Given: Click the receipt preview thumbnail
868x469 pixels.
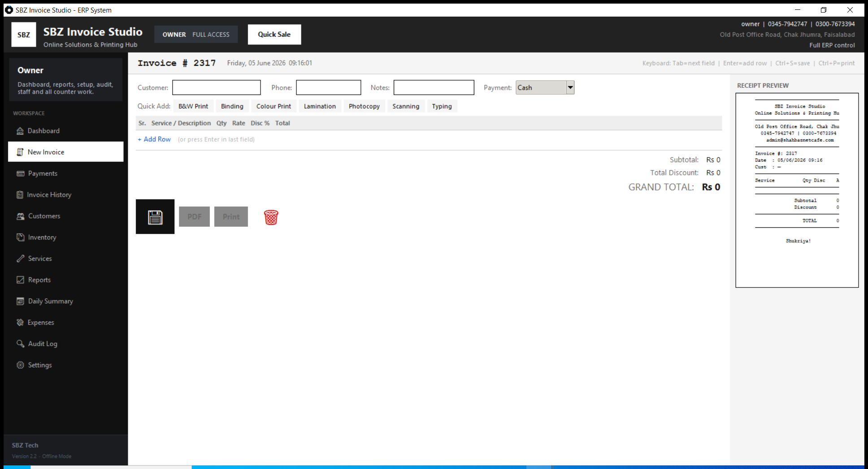Looking at the screenshot, I should (x=797, y=190).
